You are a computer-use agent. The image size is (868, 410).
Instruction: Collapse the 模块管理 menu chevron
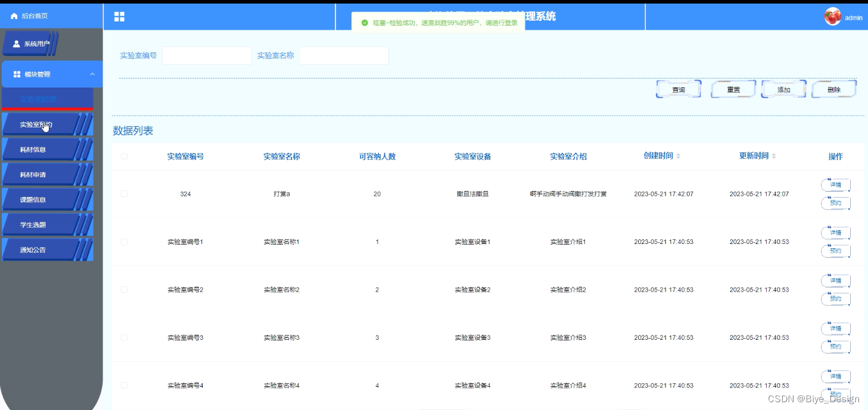[92, 74]
